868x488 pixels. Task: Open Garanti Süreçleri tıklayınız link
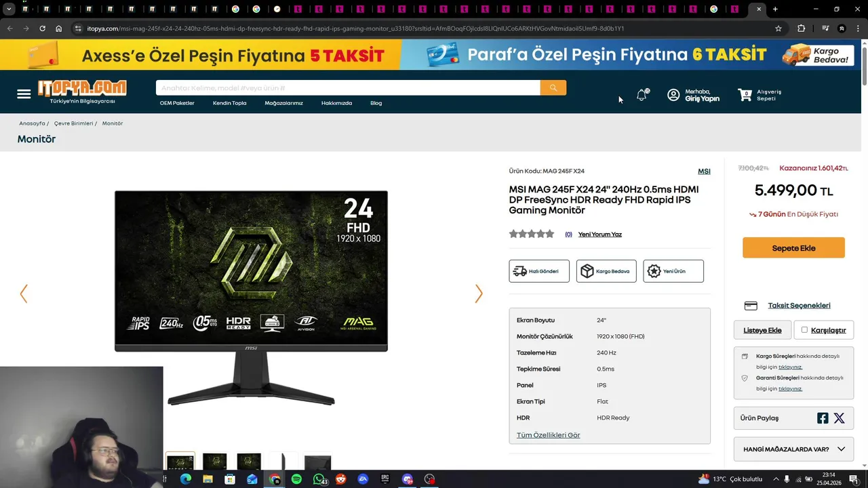coord(790,388)
